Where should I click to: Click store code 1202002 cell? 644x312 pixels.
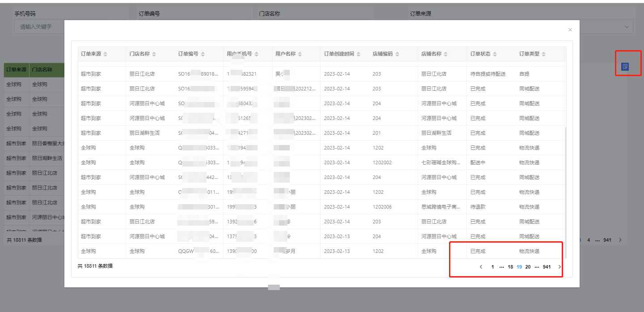coord(382,162)
